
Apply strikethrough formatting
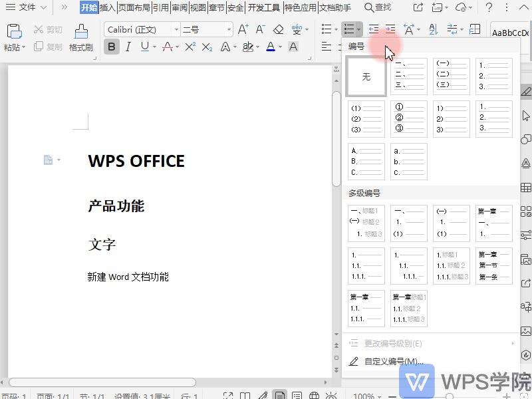pyautogui.click(x=168, y=47)
